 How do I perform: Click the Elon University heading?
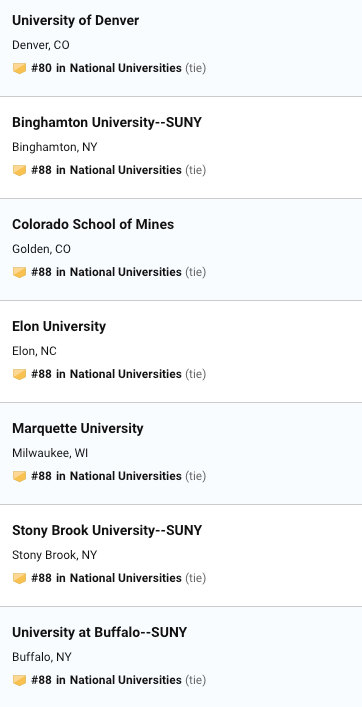click(x=59, y=326)
